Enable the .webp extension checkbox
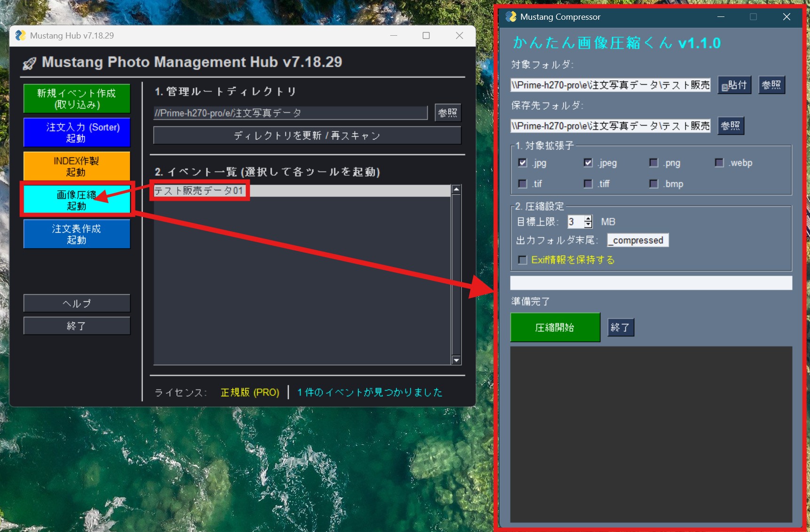Viewport: 810px width, 532px height. pos(719,163)
